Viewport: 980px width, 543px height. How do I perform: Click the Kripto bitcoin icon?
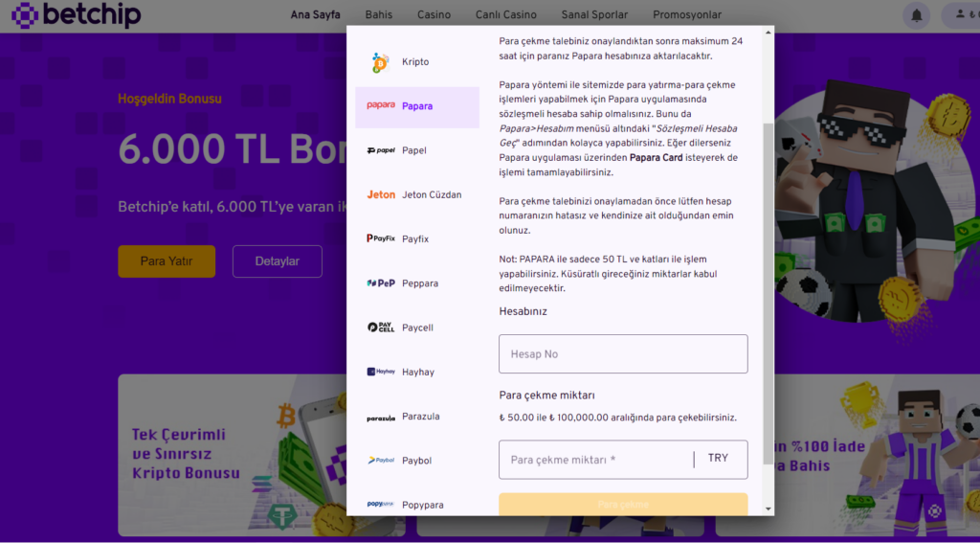[x=380, y=62]
